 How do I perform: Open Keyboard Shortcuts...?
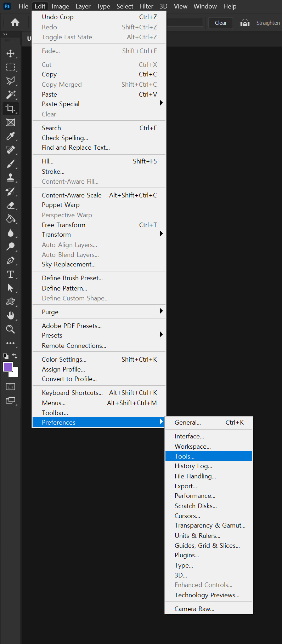(99, 393)
